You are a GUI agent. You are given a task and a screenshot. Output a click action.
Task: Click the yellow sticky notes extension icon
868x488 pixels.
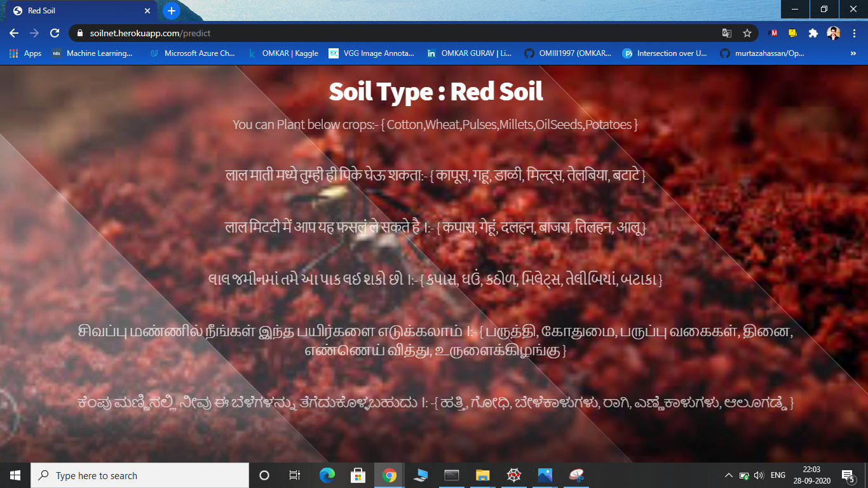click(793, 33)
